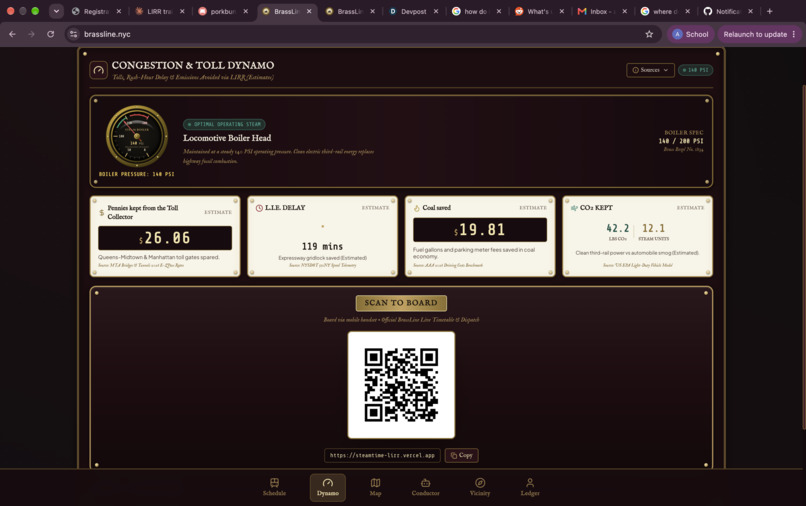Click the 42.2 LBS CO2 value
This screenshot has width=806, height=506.
pyautogui.click(x=617, y=228)
